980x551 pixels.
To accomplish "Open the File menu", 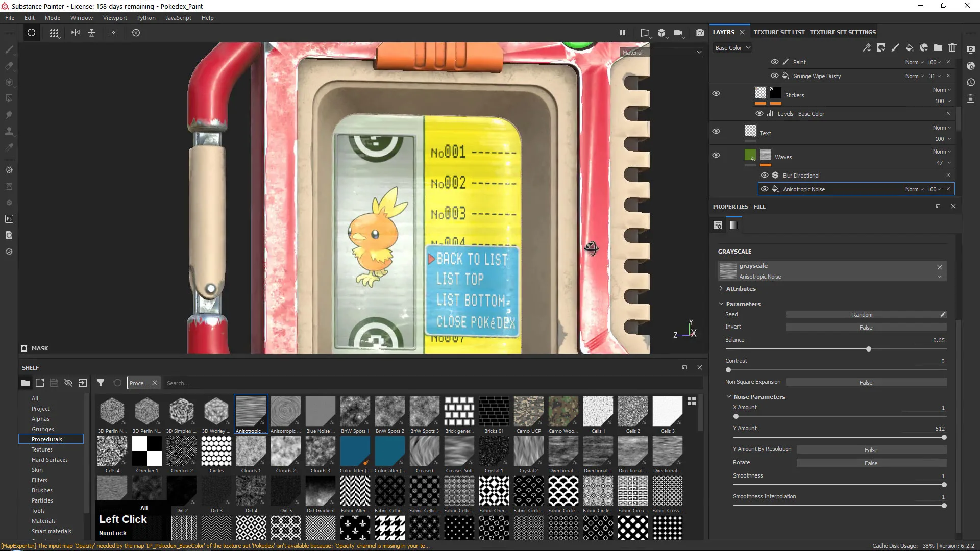I will pyautogui.click(x=10, y=18).
